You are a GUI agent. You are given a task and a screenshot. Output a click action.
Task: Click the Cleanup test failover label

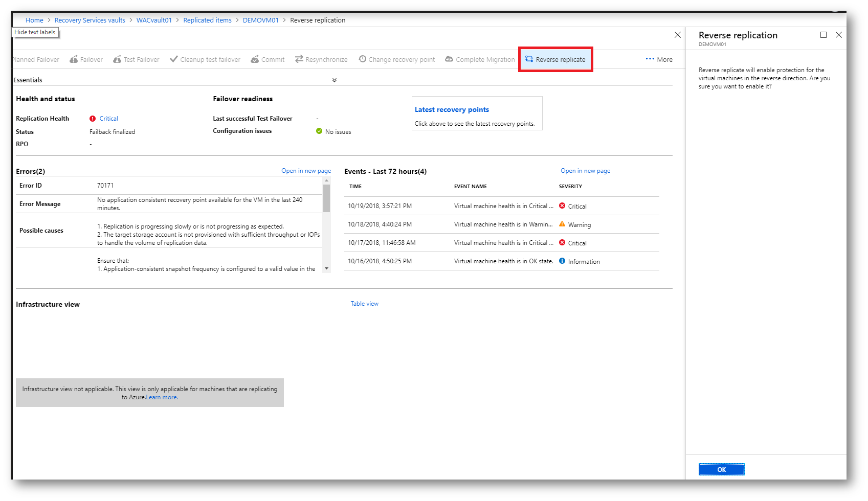(210, 60)
